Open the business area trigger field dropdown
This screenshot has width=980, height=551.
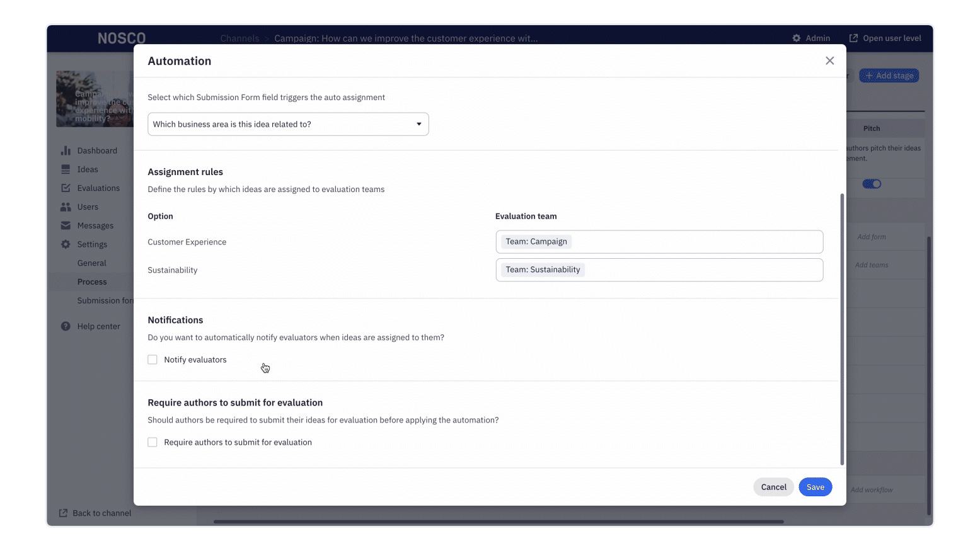[287, 124]
